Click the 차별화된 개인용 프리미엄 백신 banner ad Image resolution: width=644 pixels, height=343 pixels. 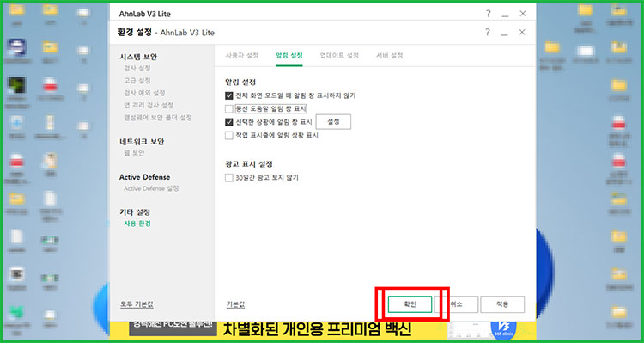317,329
